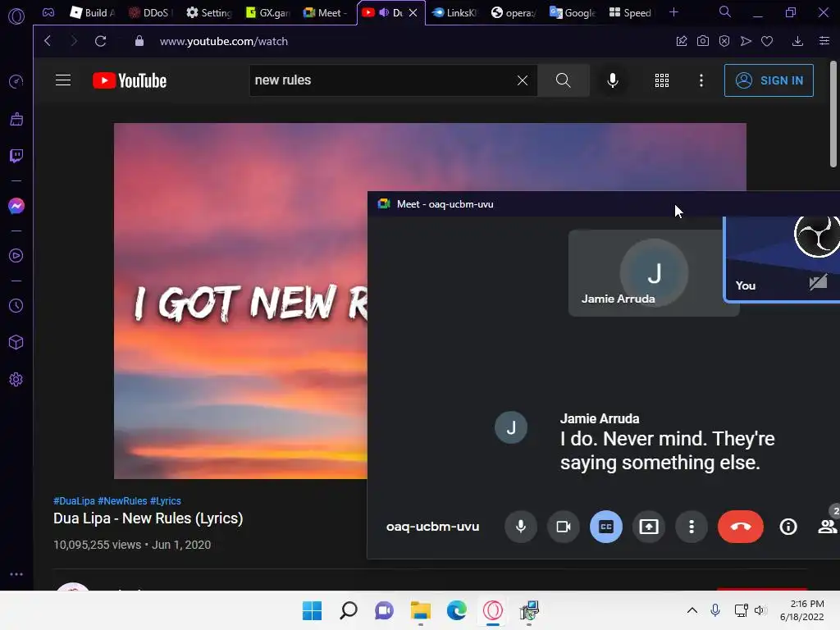Show participants list in Meet

828,527
